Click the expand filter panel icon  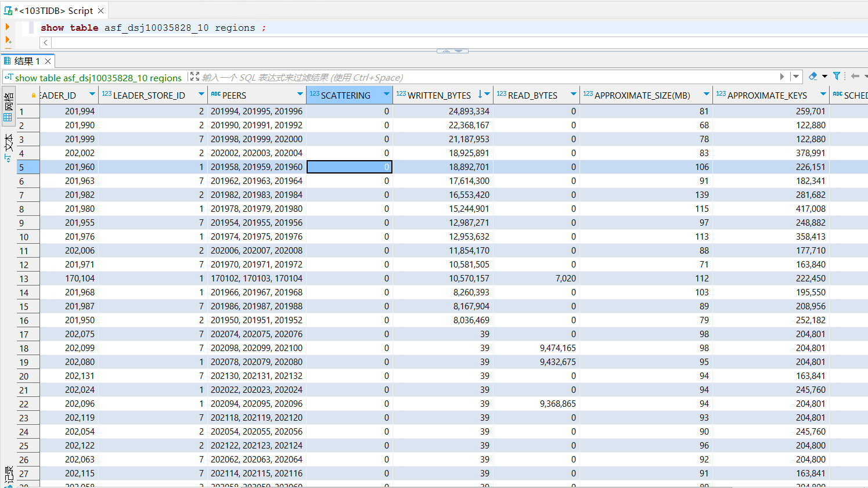pos(195,77)
